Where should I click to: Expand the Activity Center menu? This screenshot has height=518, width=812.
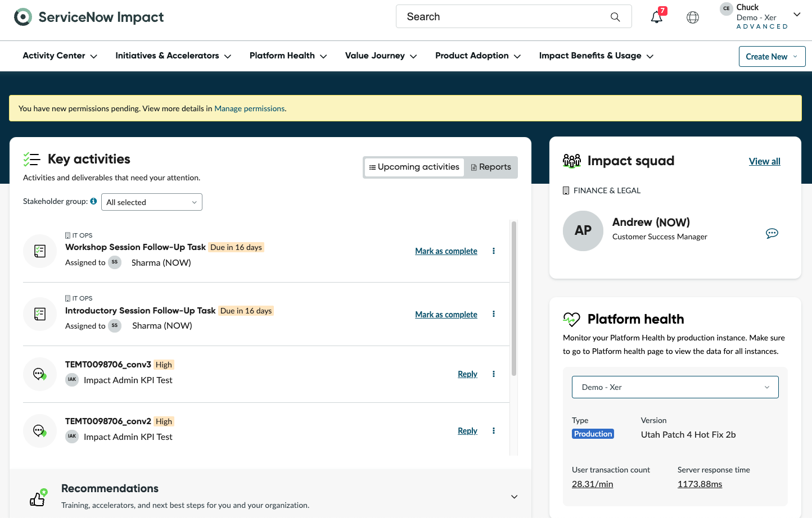tap(60, 56)
